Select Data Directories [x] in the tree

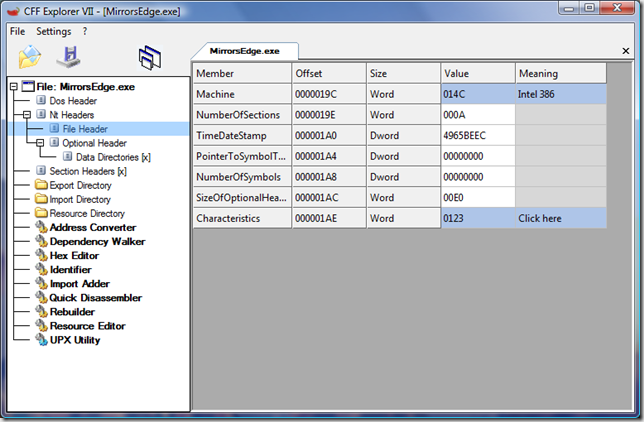tap(113, 157)
